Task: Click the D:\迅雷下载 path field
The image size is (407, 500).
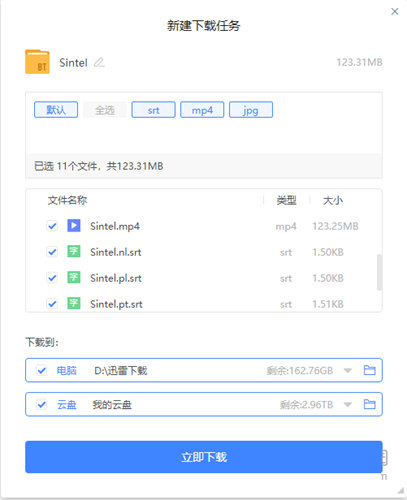Action: pos(120,370)
